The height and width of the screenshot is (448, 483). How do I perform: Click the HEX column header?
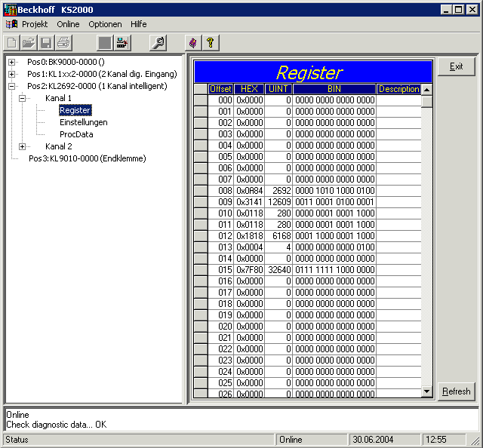(249, 89)
